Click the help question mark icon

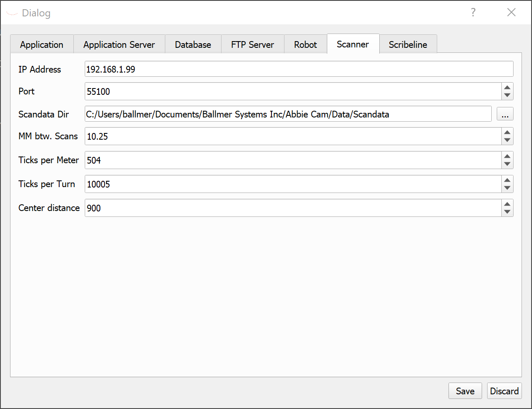473,12
